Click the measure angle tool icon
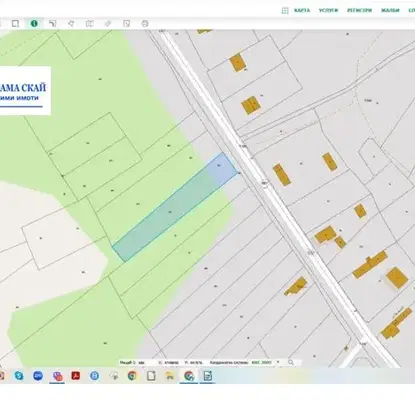The height and width of the screenshot is (400, 415). pyautogui.click(x=52, y=24)
